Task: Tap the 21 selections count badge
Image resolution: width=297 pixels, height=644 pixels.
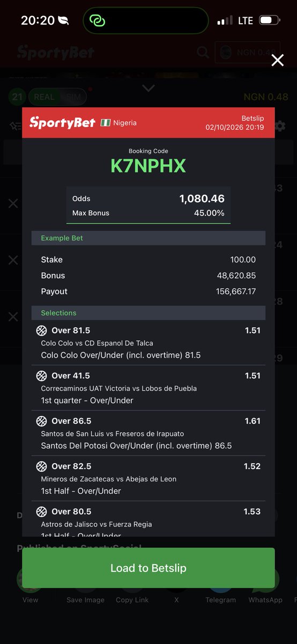Action: (x=18, y=97)
